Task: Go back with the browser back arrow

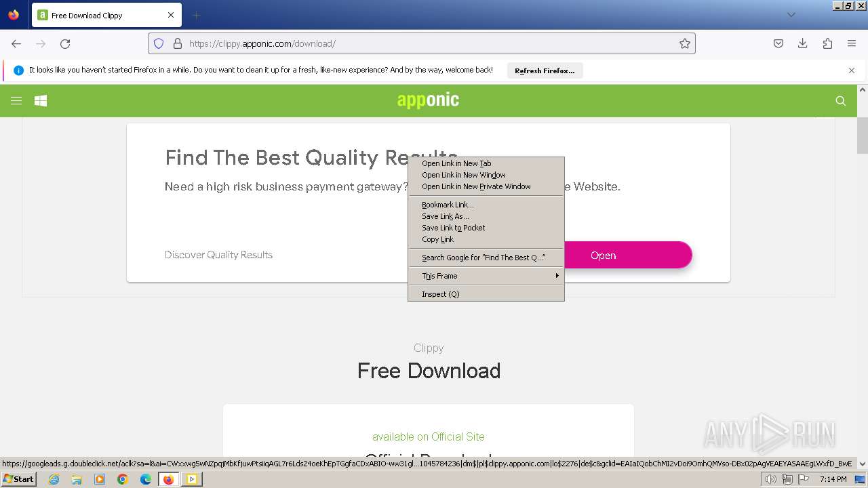Action: tap(16, 43)
